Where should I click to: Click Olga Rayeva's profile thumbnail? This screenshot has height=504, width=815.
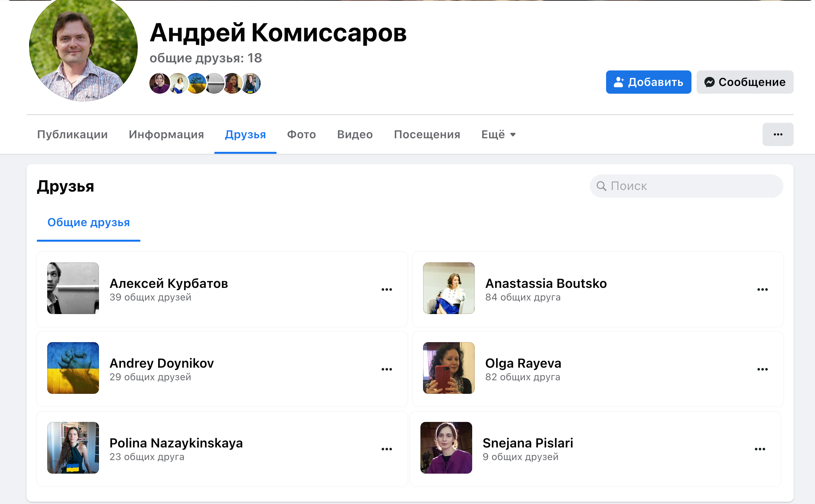pyautogui.click(x=448, y=368)
